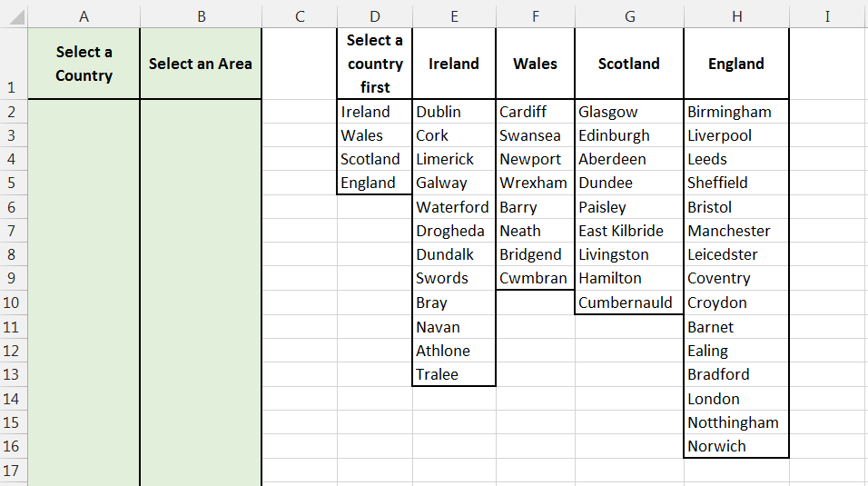Screen dimensions: 868x486
Task: Click the green cell under Select an Area
Action: point(201,112)
